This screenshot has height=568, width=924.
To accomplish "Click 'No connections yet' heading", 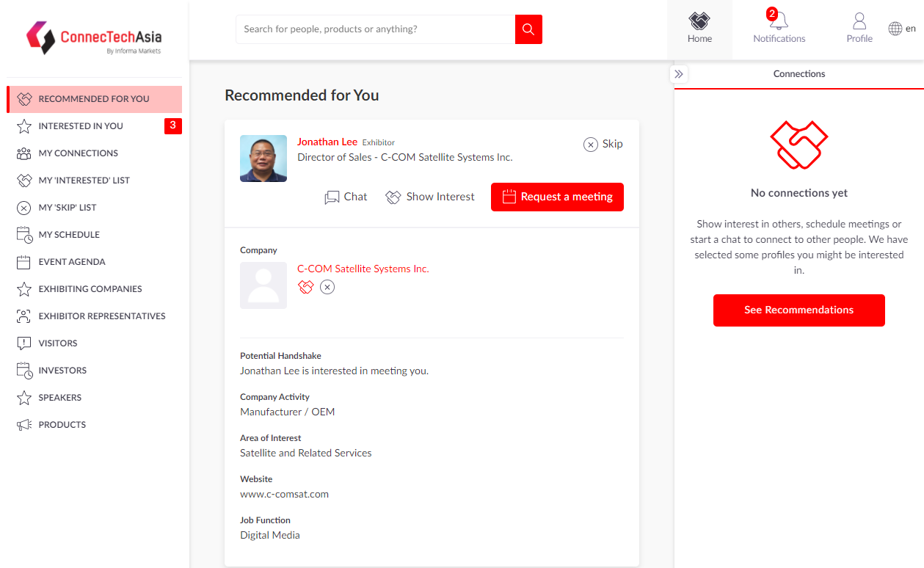I will [x=799, y=193].
